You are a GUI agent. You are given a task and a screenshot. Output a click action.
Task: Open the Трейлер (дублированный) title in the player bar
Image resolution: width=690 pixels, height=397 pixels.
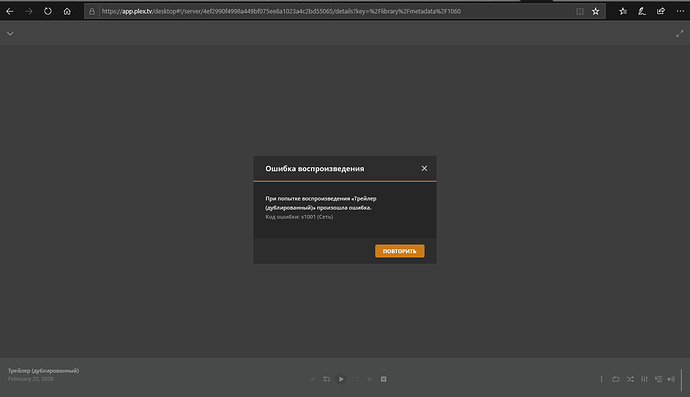[x=44, y=371]
